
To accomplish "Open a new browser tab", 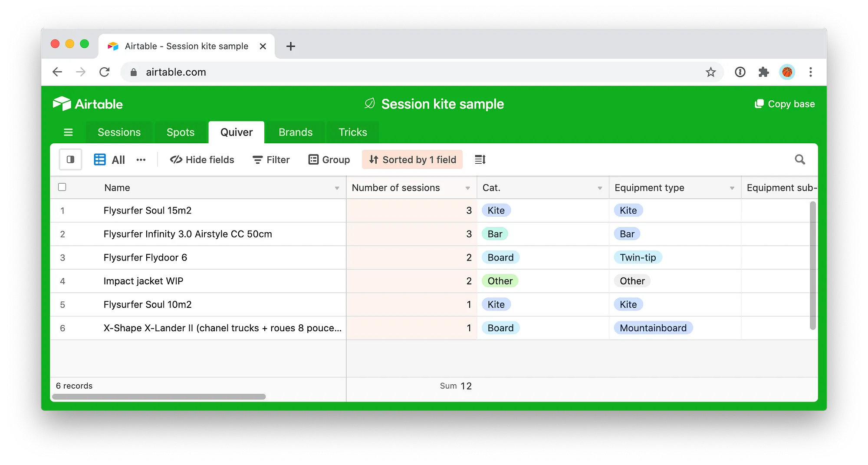I will click(291, 46).
